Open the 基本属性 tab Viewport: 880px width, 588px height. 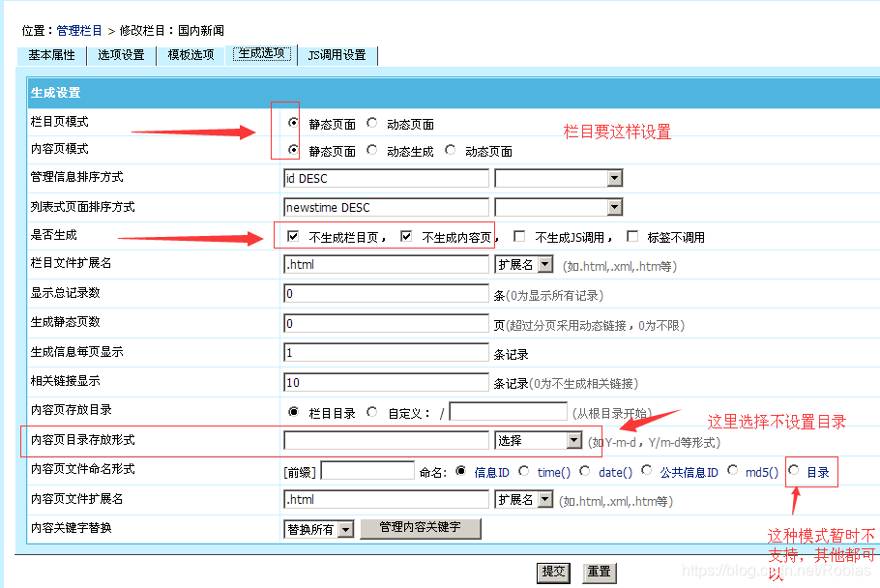tap(51, 55)
